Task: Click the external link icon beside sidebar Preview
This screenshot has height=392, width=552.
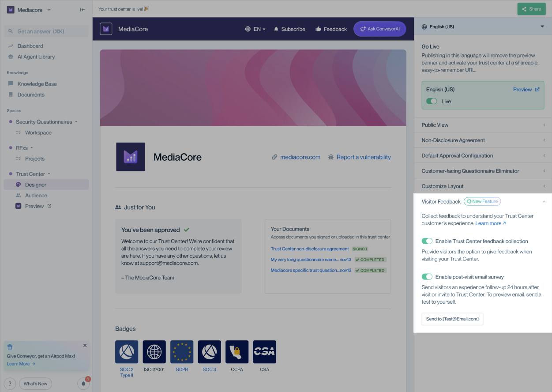Action: [x=49, y=206]
